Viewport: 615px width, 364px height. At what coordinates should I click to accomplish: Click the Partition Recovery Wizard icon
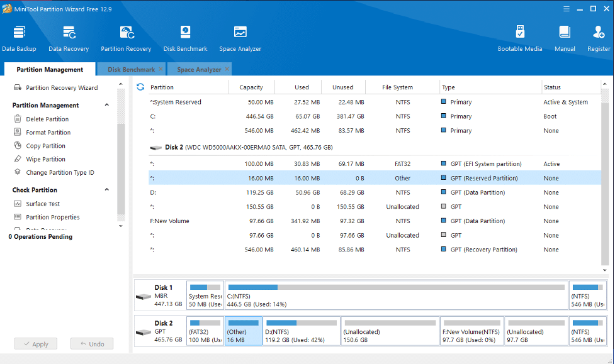point(18,87)
